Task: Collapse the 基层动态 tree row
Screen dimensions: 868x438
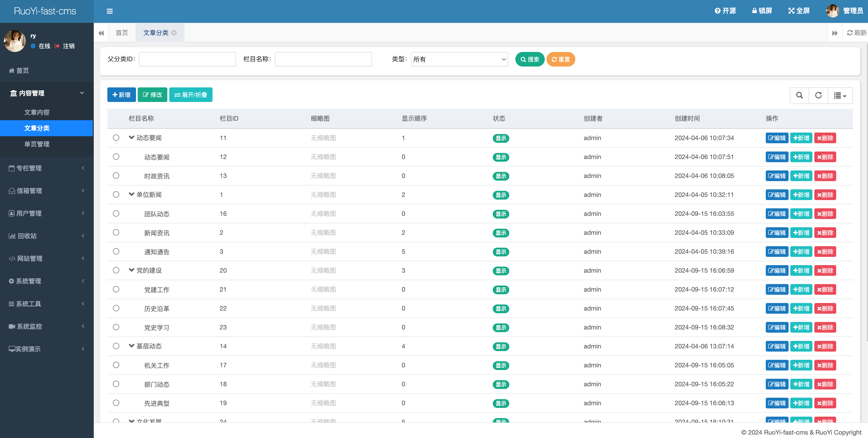Action: click(131, 346)
